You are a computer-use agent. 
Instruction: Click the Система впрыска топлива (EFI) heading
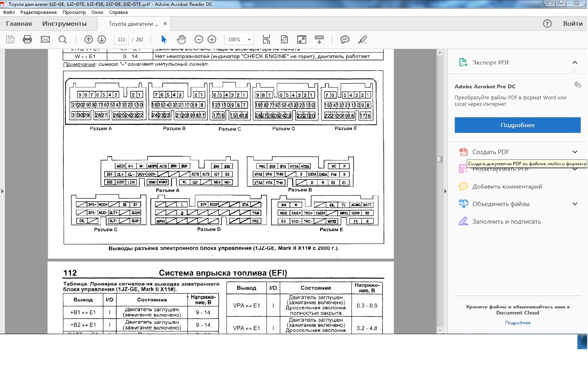(x=223, y=273)
